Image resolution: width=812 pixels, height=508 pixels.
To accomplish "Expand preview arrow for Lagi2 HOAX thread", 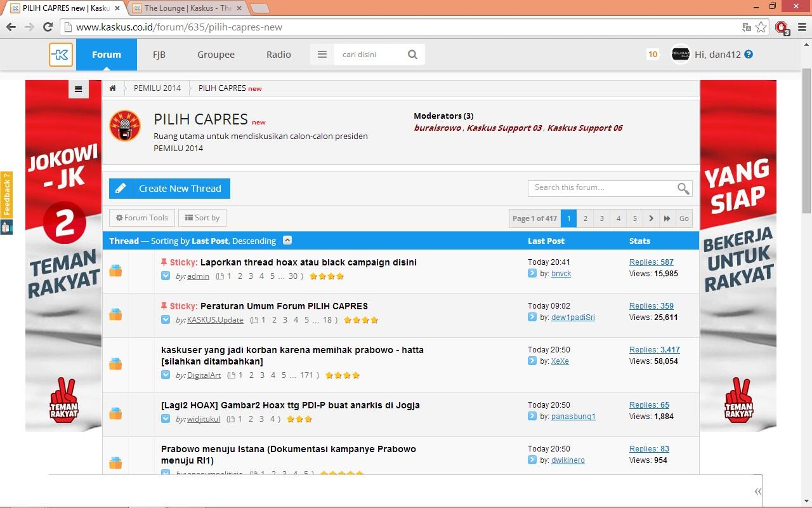I will click(166, 419).
